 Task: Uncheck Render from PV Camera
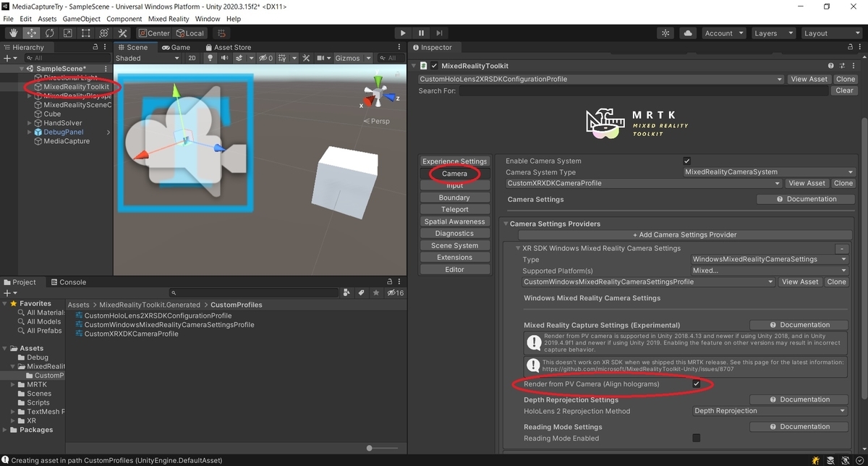tap(696, 384)
